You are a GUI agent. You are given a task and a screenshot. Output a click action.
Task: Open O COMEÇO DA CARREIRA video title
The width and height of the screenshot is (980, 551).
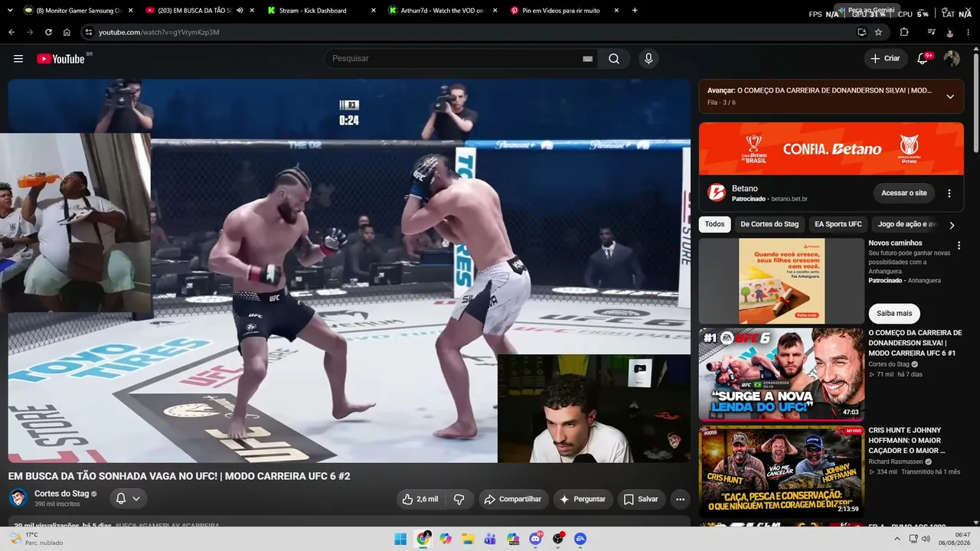point(915,343)
